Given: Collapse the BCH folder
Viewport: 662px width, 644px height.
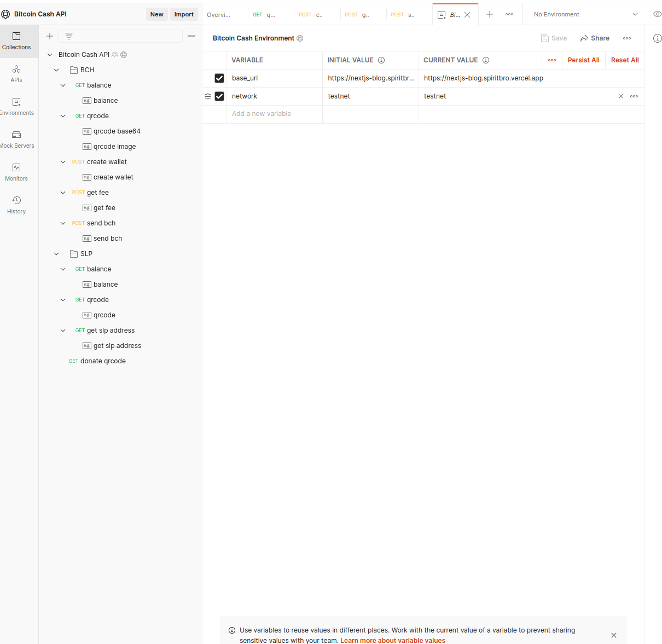Looking at the screenshot, I should click(56, 70).
